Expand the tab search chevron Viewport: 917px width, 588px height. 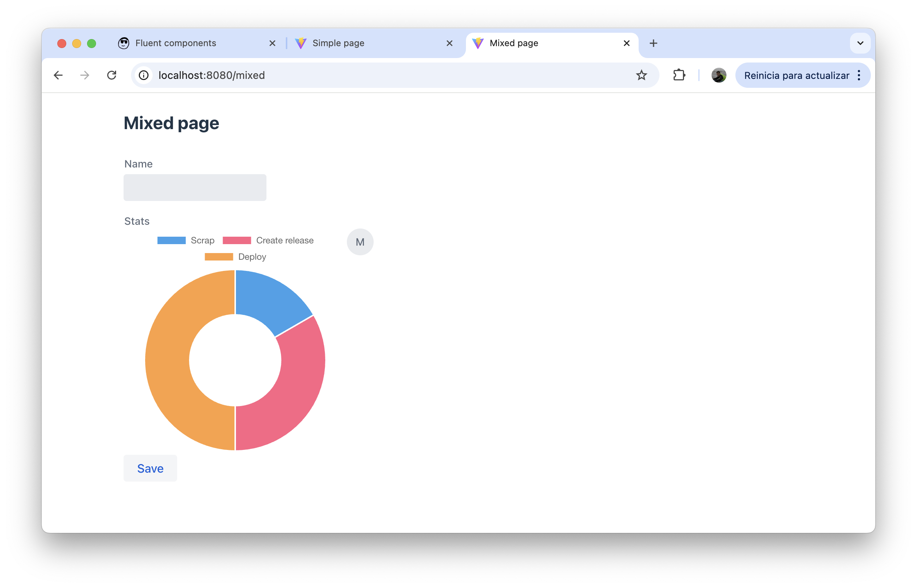click(860, 43)
